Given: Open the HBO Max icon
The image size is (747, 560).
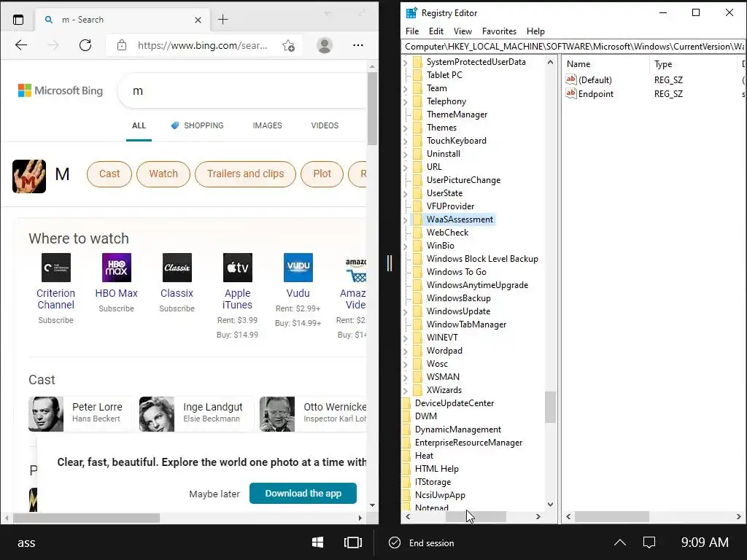Looking at the screenshot, I should (x=116, y=268).
